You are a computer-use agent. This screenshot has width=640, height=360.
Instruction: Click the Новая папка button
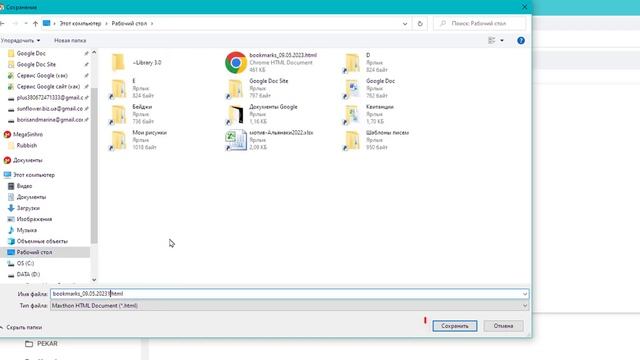point(70,40)
